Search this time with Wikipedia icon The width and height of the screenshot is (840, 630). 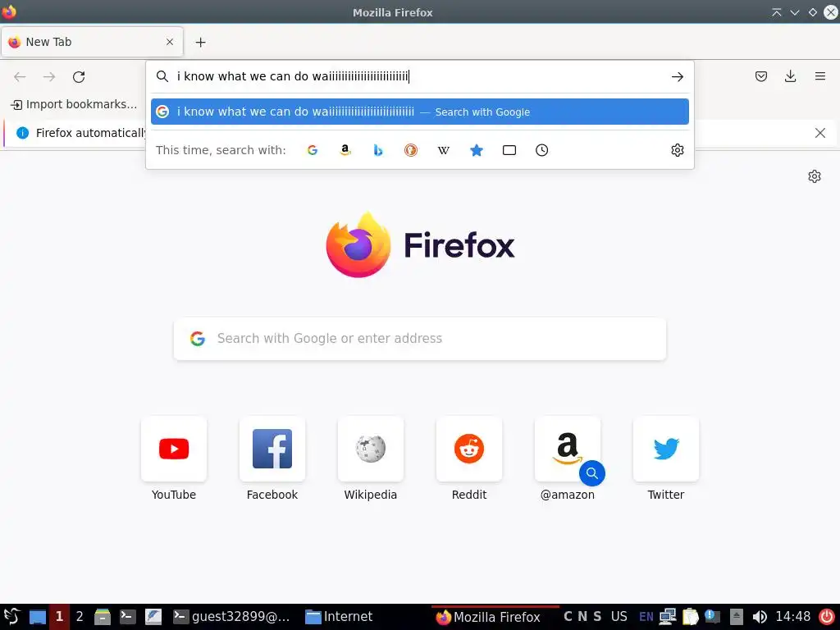tap(444, 150)
